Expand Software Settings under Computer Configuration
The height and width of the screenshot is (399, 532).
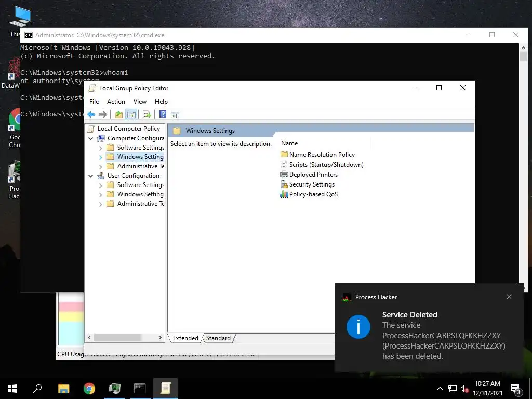100,148
